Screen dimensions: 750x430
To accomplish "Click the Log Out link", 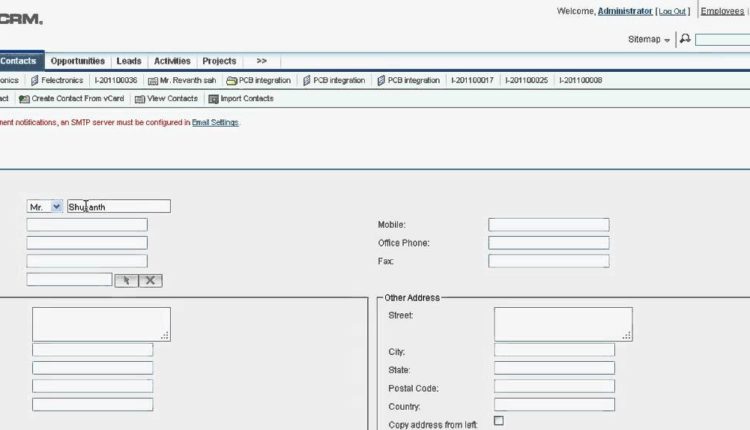I will click(672, 11).
